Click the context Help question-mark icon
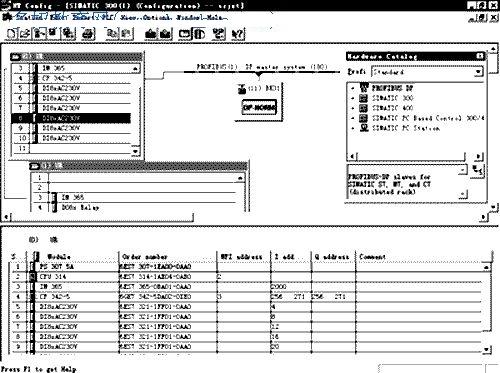 [238, 34]
